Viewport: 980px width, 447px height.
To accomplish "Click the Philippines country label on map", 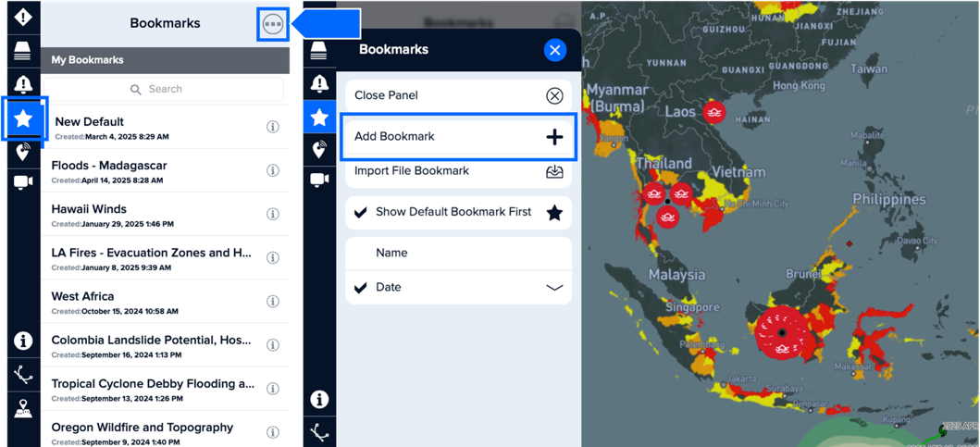I will tap(889, 199).
